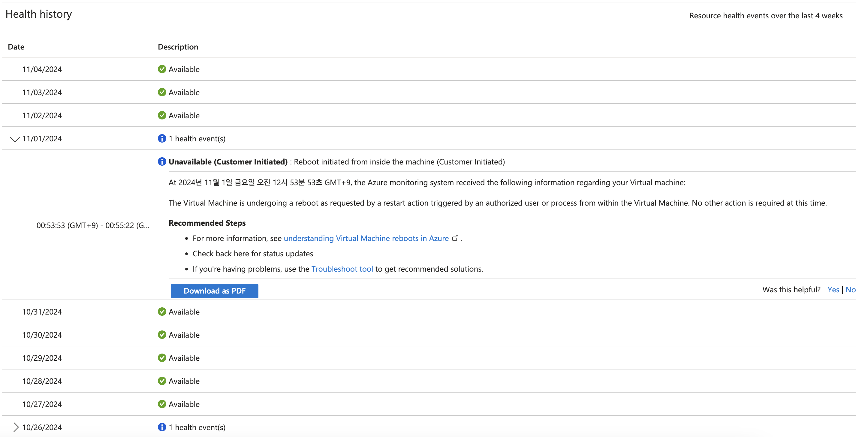Click green check icon for 11/03/2024
This screenshot has width=868, height=437.
pos(162,92)
